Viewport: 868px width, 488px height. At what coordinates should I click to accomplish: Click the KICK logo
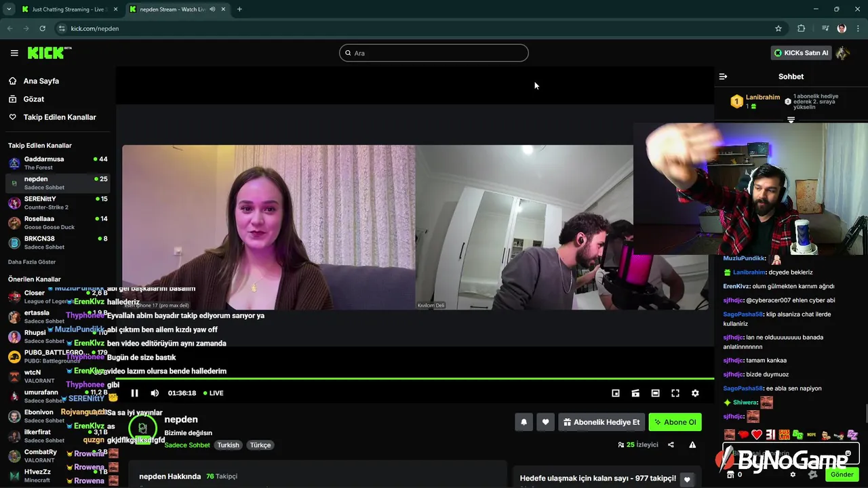tap(49, 53)
